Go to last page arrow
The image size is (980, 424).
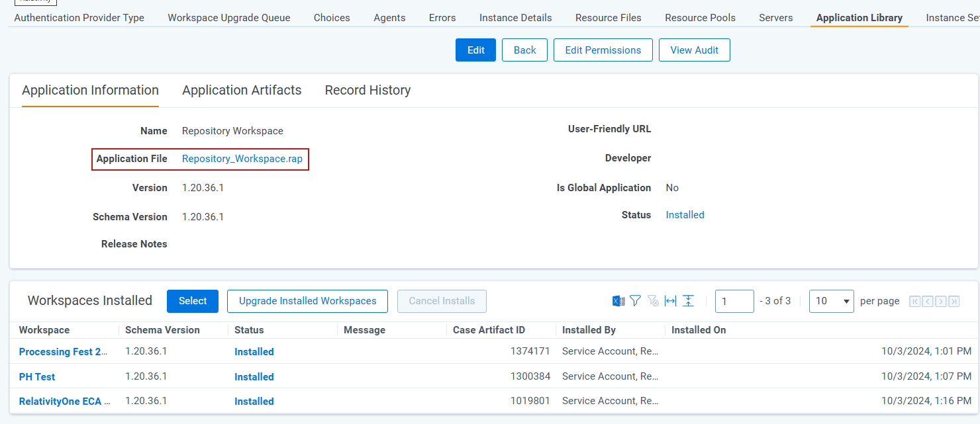(954, 302)
